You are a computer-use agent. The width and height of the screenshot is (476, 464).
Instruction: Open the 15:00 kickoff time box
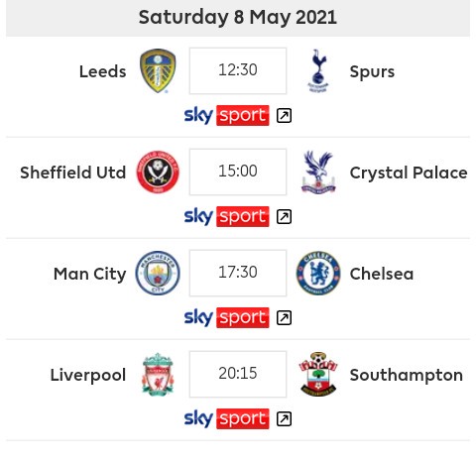pos(238,172)
